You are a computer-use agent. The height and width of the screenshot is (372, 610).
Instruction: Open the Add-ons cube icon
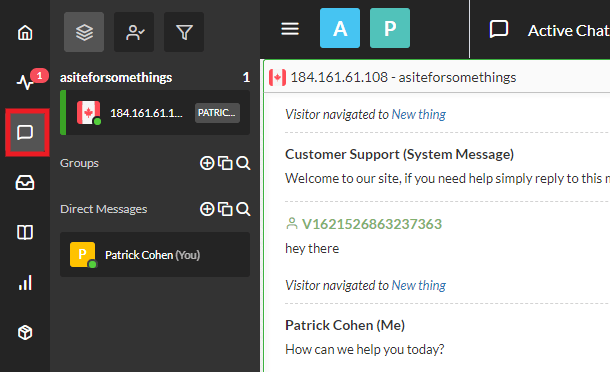25,333
